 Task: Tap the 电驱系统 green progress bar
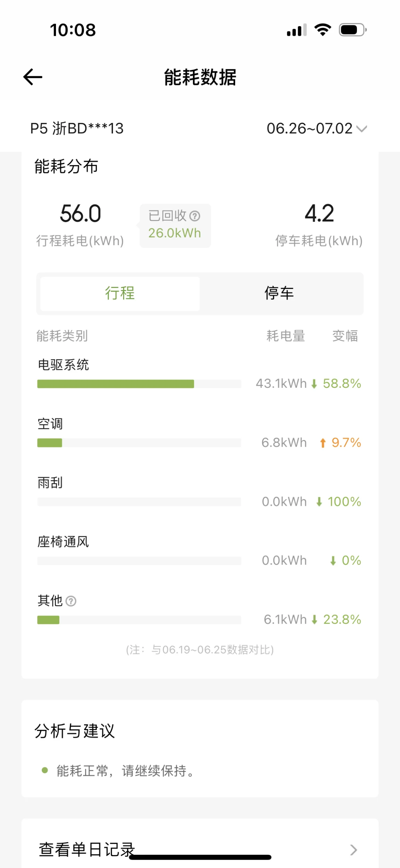click(x=115, y=384)
